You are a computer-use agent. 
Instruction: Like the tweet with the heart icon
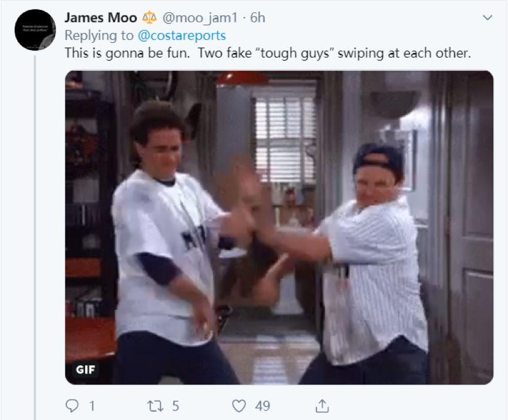click(x=239, y=406)
